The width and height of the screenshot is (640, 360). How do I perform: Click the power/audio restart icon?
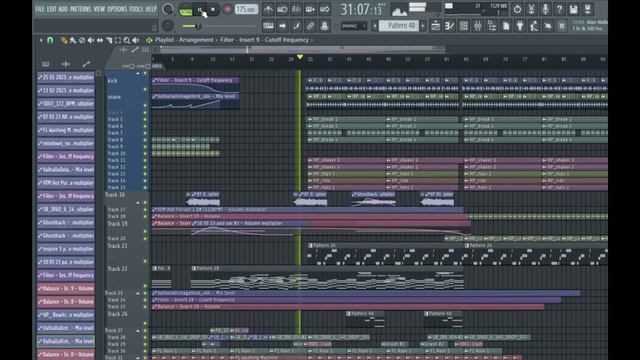pos(517,9)
